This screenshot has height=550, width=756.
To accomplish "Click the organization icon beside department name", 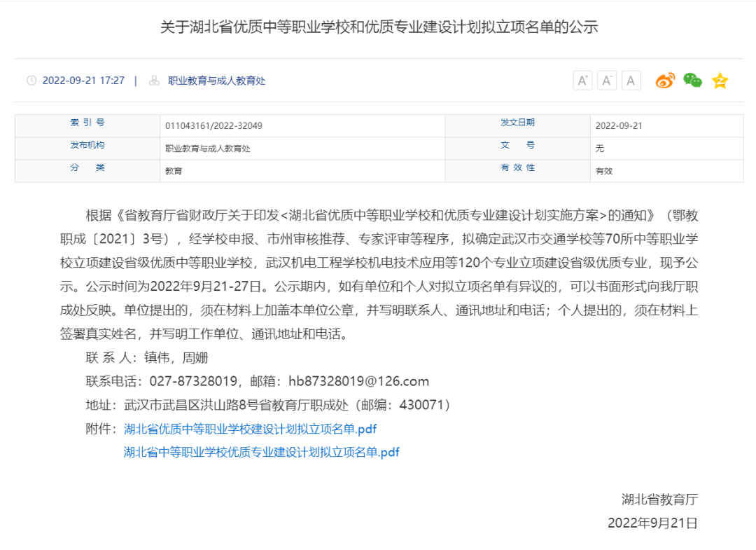I will 154,81.
